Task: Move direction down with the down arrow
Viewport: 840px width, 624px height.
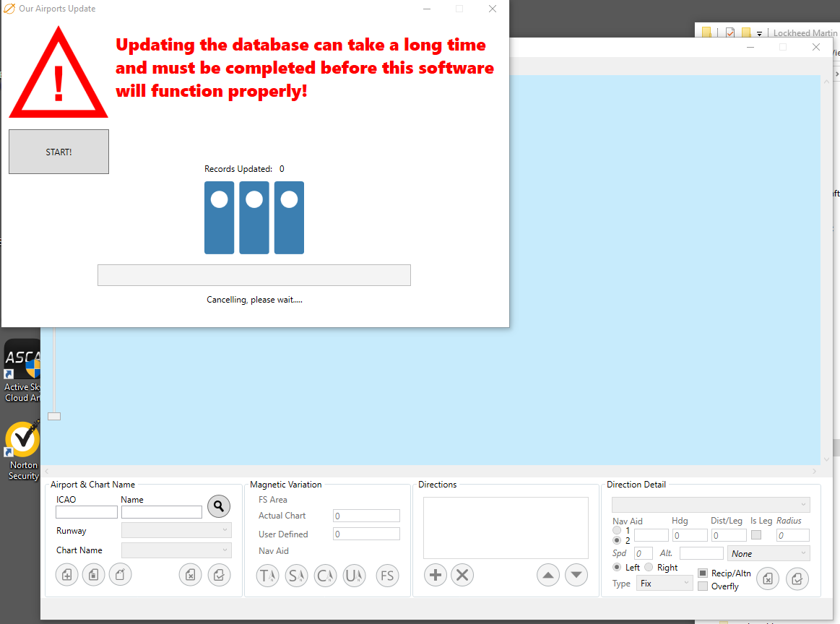Action: tap(576, 576)
